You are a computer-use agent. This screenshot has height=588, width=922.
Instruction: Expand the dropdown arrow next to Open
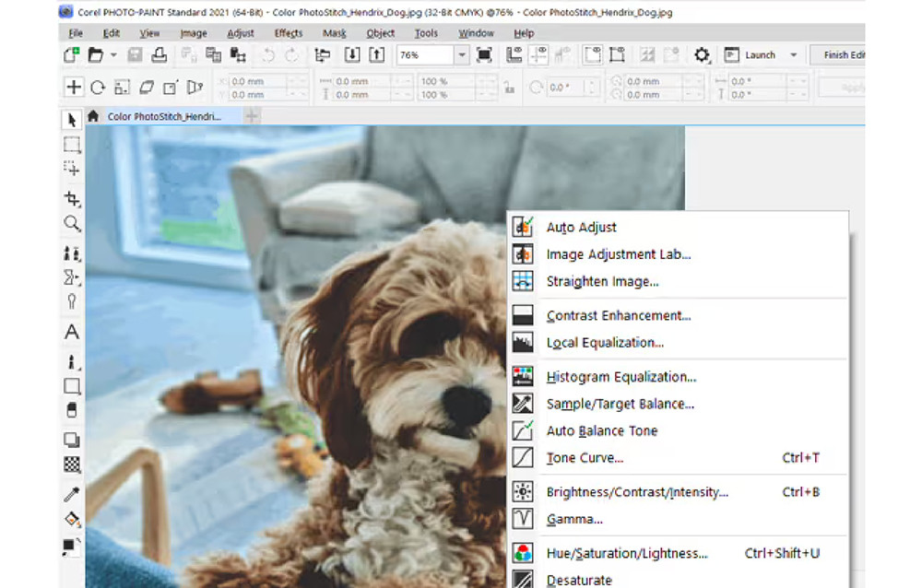[112, 54]
